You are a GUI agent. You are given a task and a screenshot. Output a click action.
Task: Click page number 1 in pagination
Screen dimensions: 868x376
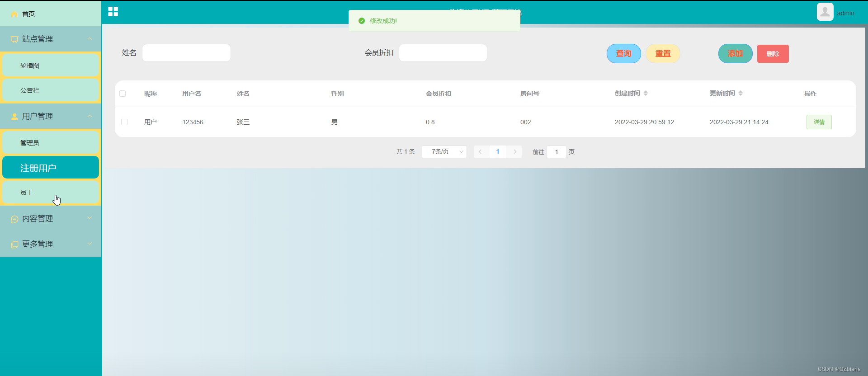tap(498, 152)
